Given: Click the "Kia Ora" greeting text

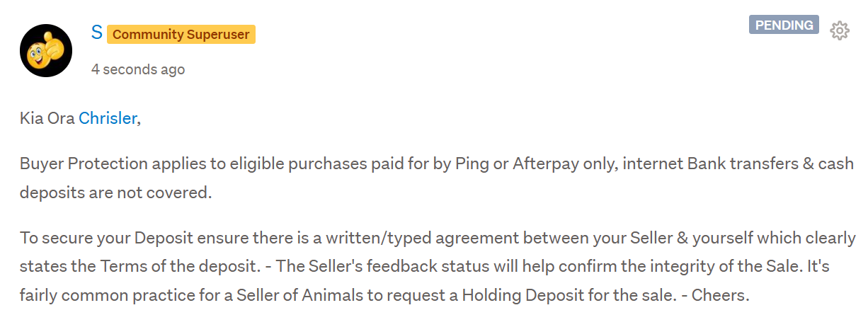Looking at the screenshot, I should click(47, 118).
